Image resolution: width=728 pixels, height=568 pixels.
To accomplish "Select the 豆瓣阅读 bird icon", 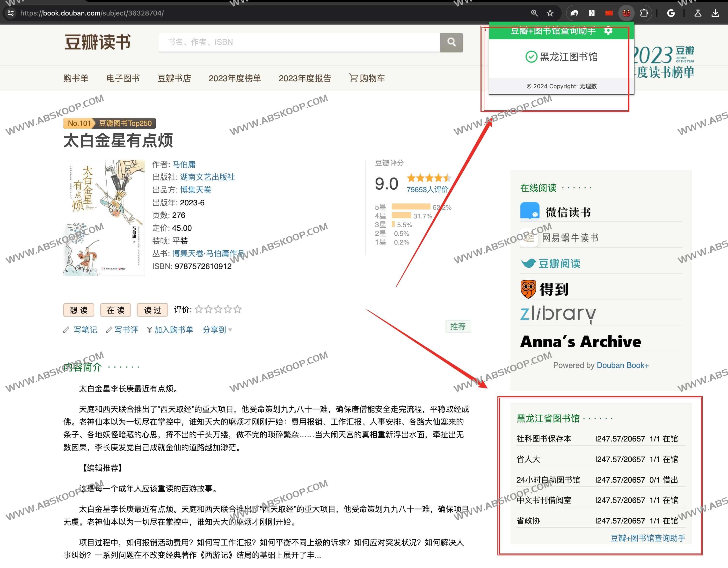I will 528,263.
